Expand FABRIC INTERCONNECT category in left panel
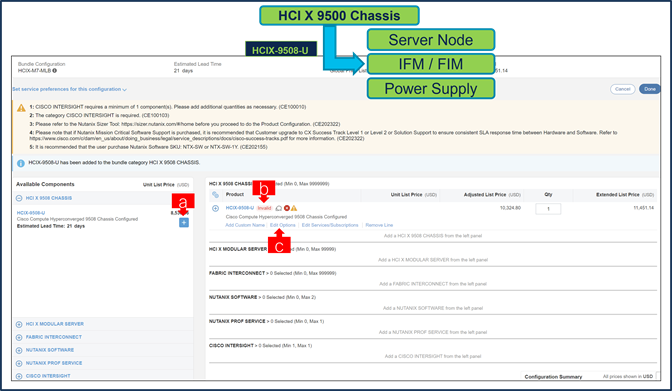Viewport: 672px width, 391px height. coord(19,337)
